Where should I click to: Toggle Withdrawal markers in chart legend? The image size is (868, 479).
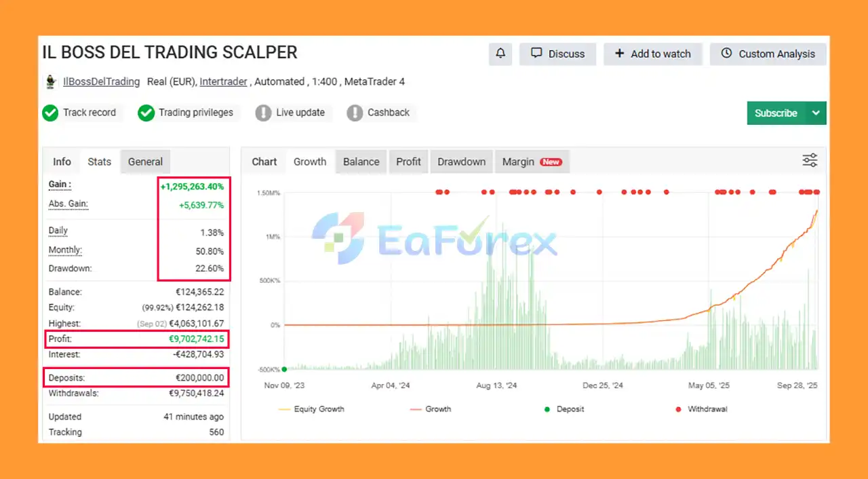[x=701, y=409]
